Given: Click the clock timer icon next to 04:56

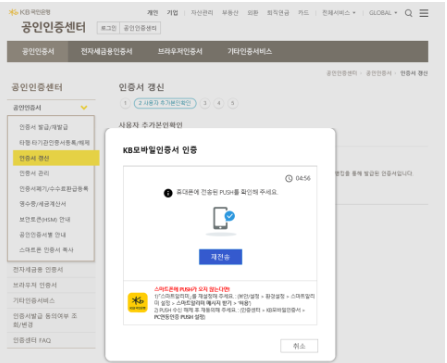Looking at the screenshot, I should 289,178.
